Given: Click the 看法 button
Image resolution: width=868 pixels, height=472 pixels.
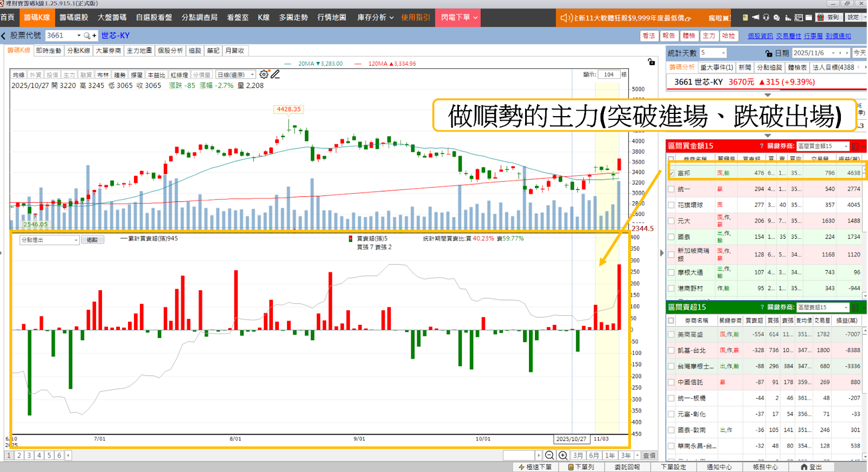Looking at the screenshot, I should point(649,36).
